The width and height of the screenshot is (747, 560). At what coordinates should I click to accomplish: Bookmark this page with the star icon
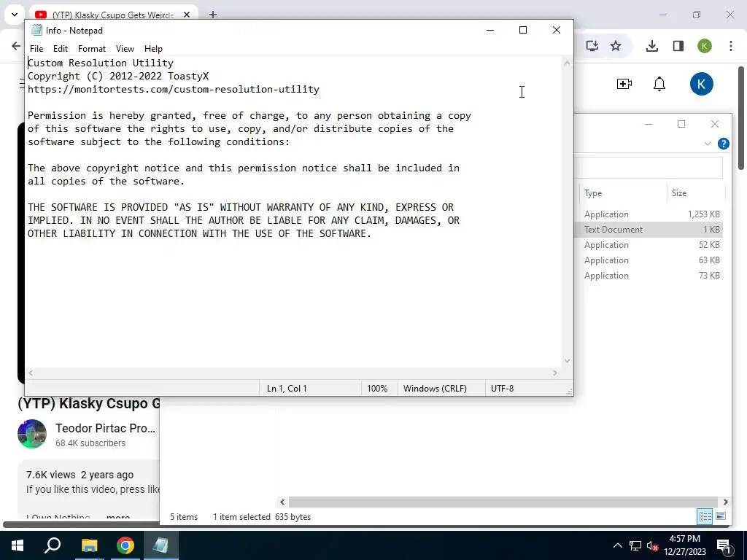616,46
